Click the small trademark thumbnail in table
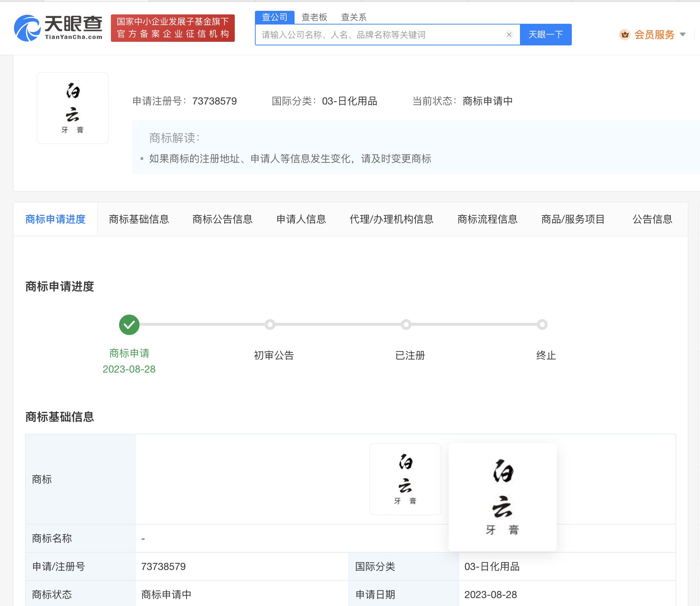The image size is (700, 606). [405, 479]
